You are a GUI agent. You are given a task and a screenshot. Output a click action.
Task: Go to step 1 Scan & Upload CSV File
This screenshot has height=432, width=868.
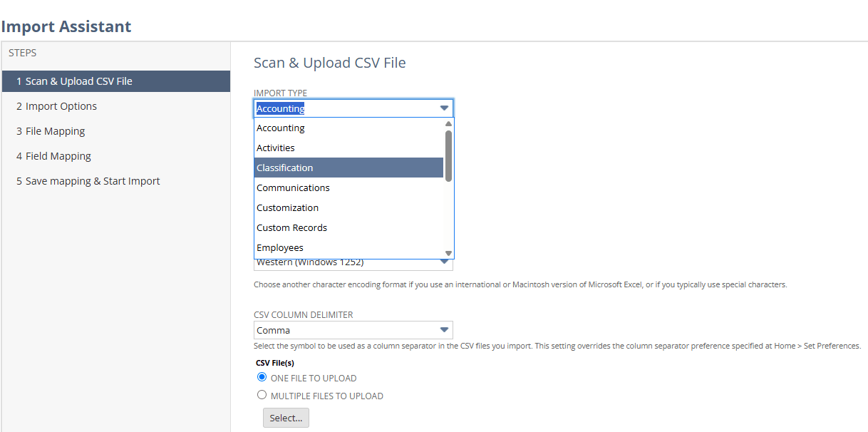pyautogui.click(x=115, y=81)
